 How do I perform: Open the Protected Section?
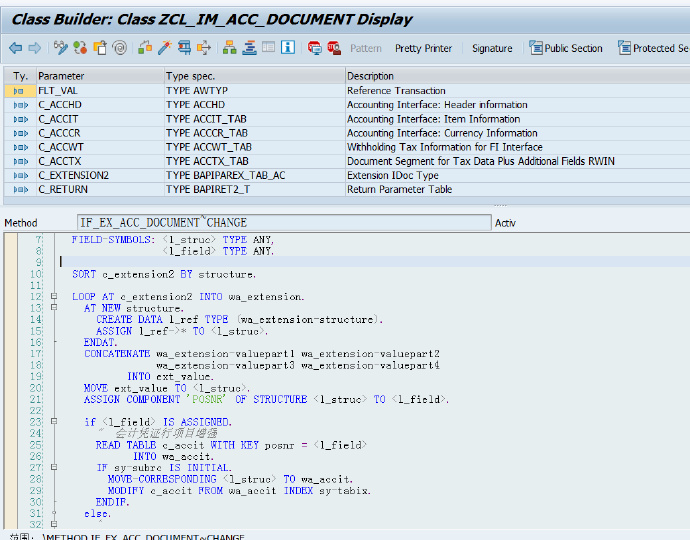point(653,48)
